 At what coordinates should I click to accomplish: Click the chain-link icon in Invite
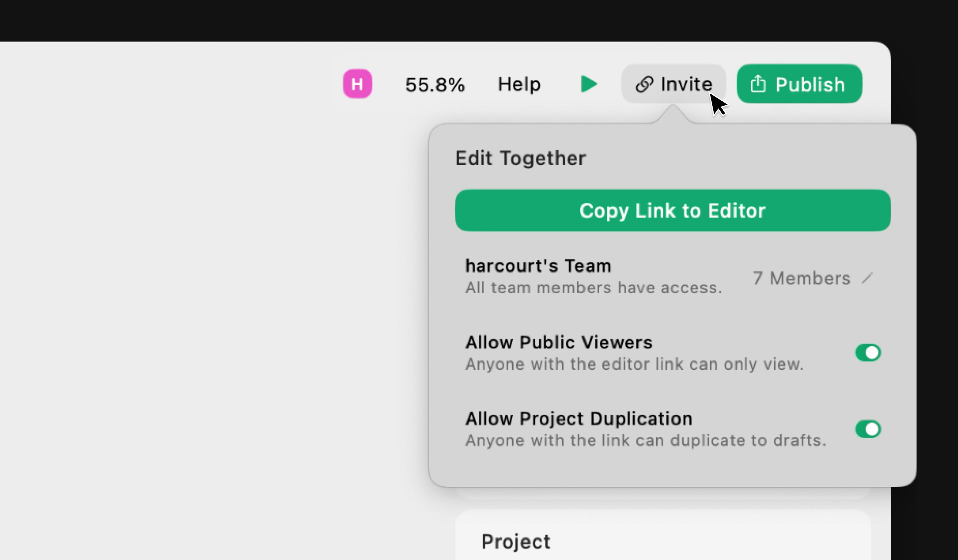(x=644, y=84)
